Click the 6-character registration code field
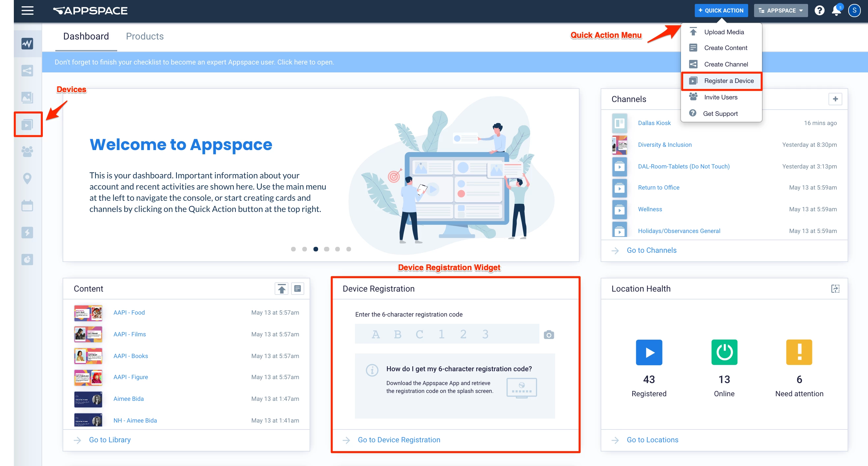 [447, 334]
